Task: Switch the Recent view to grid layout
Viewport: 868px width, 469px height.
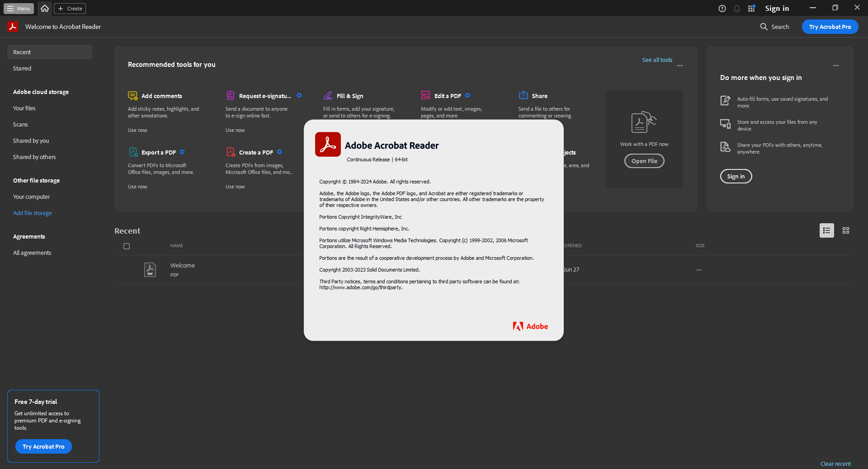Action: pos(845,230)
